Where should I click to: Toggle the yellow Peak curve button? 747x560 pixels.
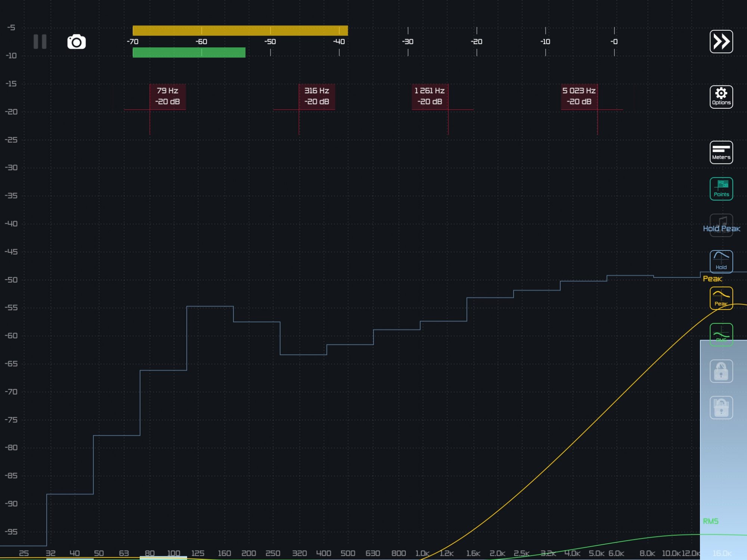click(721, 298)
